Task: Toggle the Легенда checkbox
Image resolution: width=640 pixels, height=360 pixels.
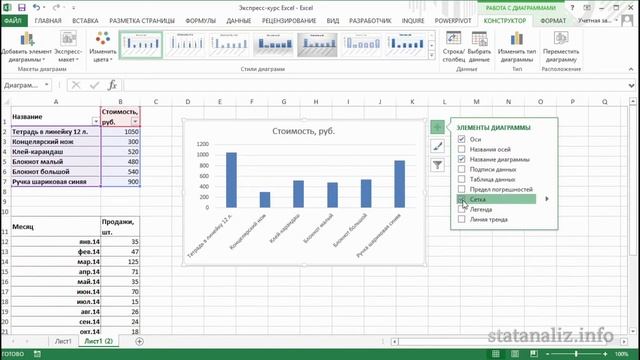Action: (461, 209)
